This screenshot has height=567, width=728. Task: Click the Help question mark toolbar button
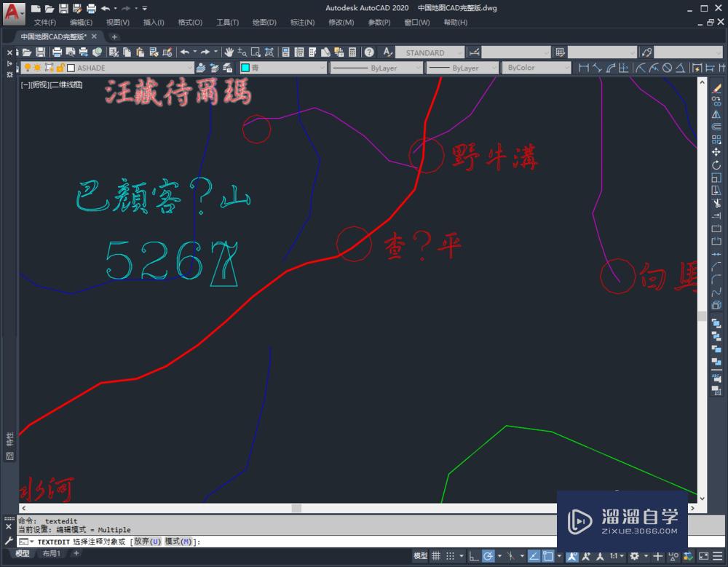pos(369,52)
